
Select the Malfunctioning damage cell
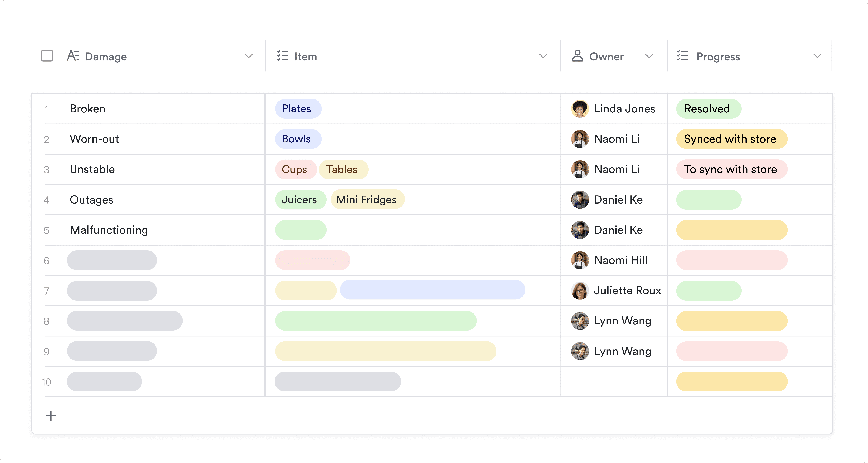[109, 230]
